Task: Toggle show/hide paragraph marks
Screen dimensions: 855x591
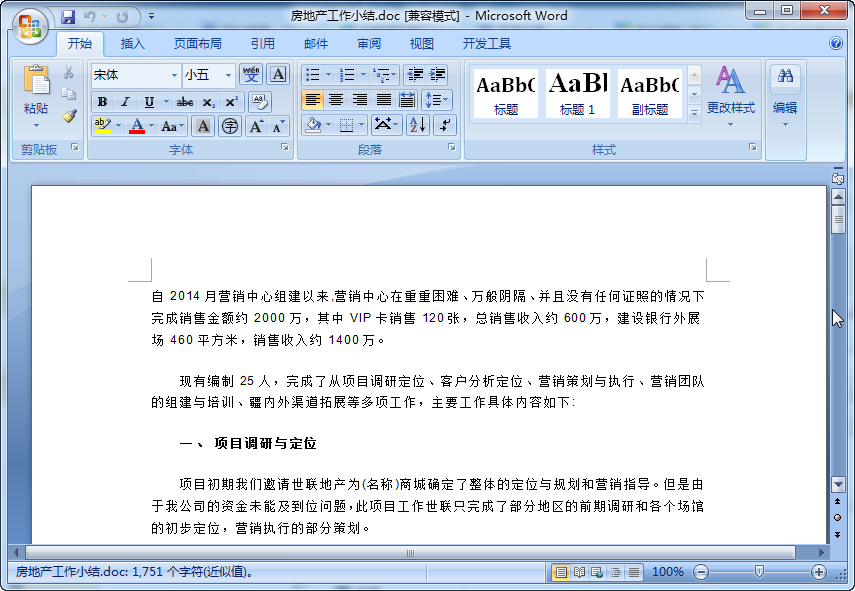Action: (445, 126)
